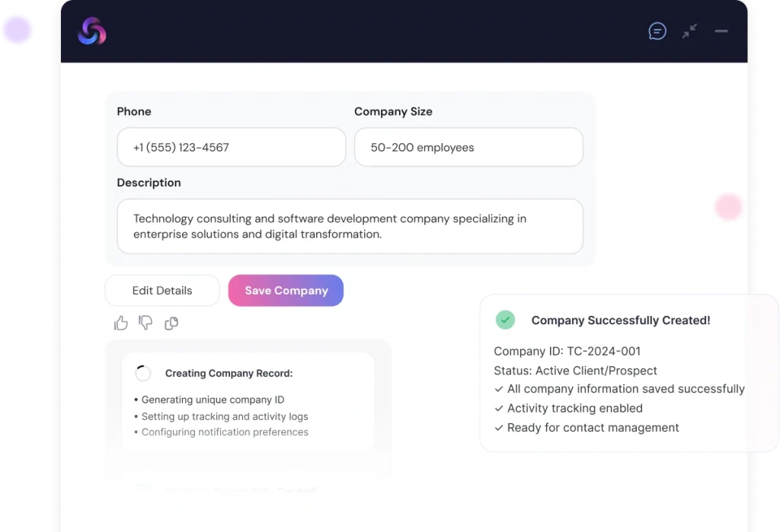
Task: Copy the response with the copy icon
Action: (171, 323)
